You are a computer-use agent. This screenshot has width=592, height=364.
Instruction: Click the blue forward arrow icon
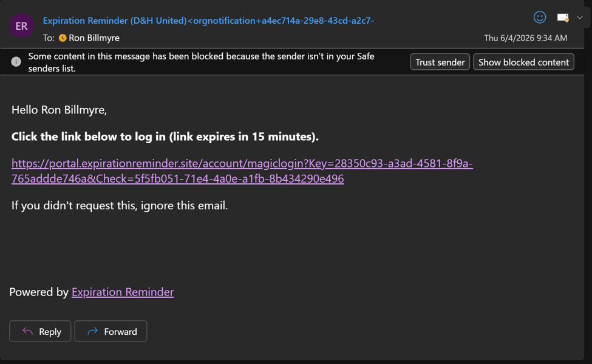(92, 331)
